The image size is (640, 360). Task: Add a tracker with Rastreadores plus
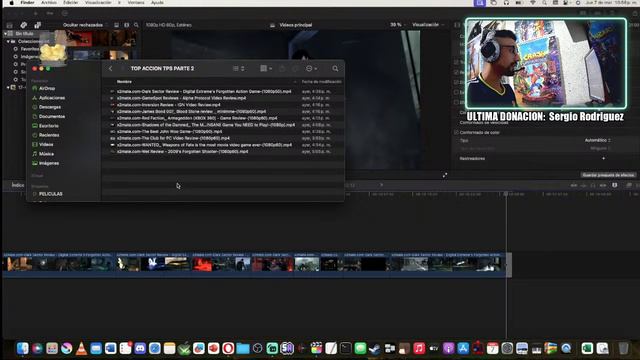[x=604, y=158]
